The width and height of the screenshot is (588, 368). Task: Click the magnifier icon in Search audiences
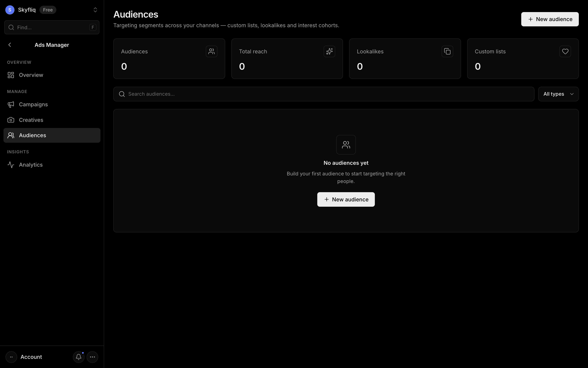coord(122,94)
